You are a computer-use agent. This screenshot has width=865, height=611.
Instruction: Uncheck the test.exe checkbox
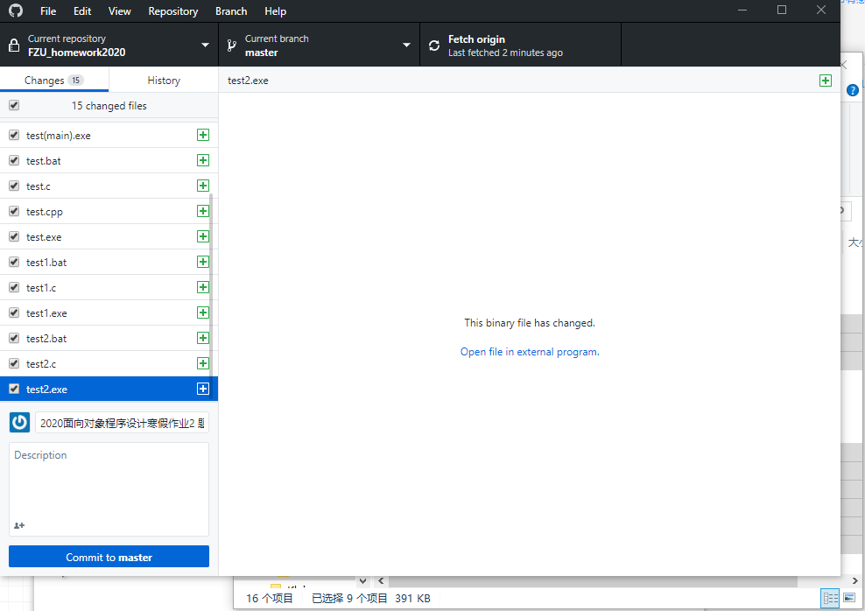[14, 237]
